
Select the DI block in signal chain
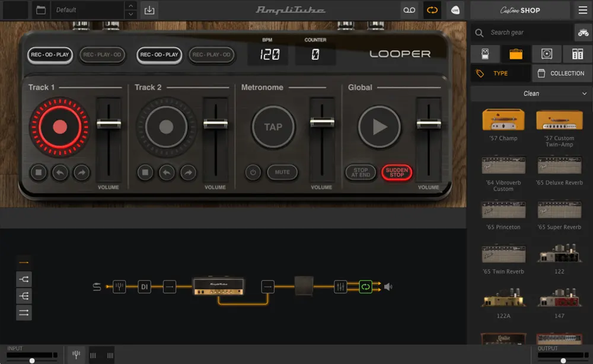[x=145, y=286]
